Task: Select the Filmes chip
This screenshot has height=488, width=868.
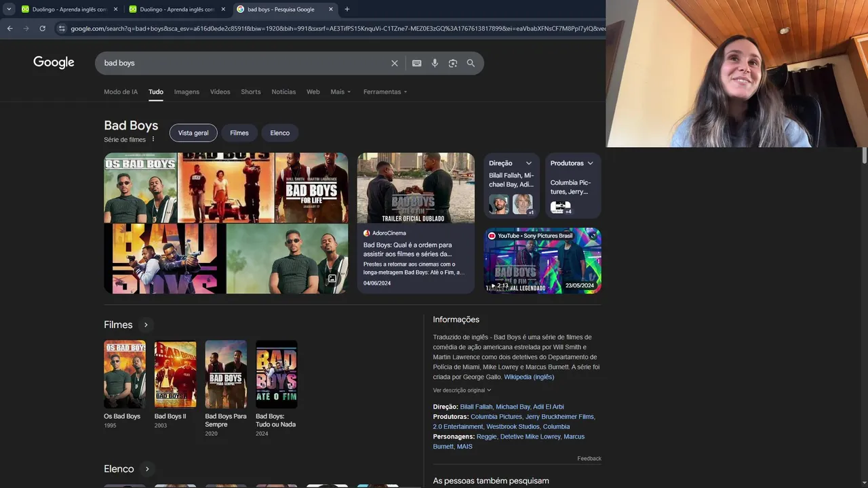Action: click(x=239, y=133)
